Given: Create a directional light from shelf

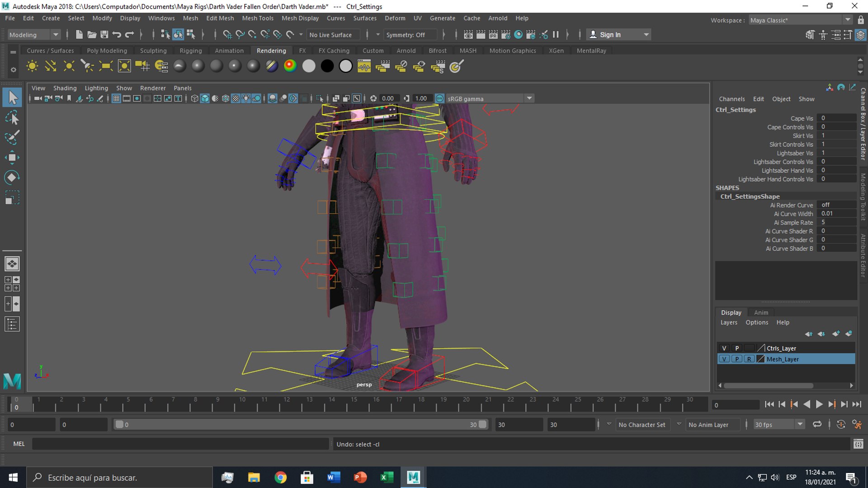Looking at the screenshot, I should [51, 66].
